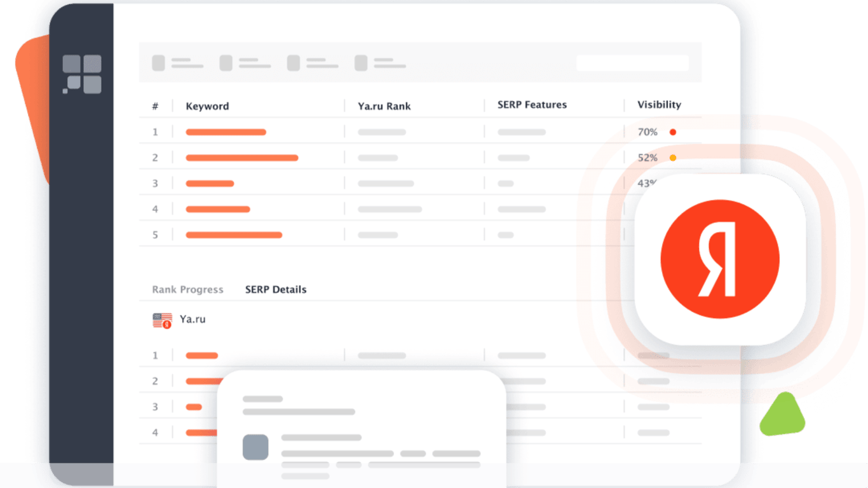Switch to the Rank Progress tab
Viewport: 868px width, 488px height.
187,290
